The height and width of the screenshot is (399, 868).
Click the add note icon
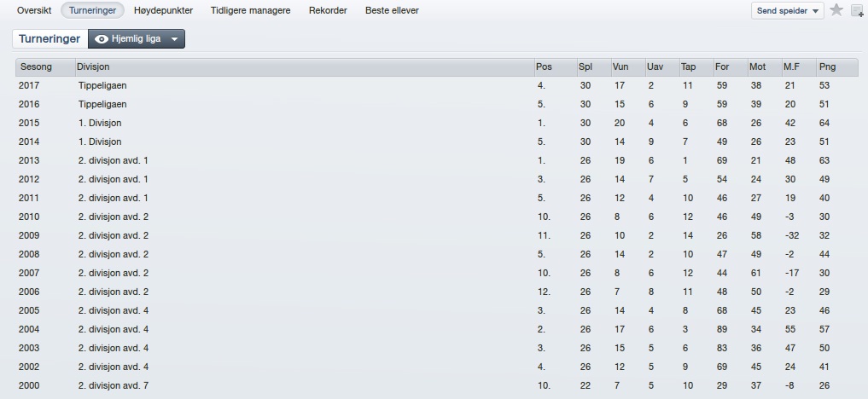pyautogui.click(x=857, y=10)
